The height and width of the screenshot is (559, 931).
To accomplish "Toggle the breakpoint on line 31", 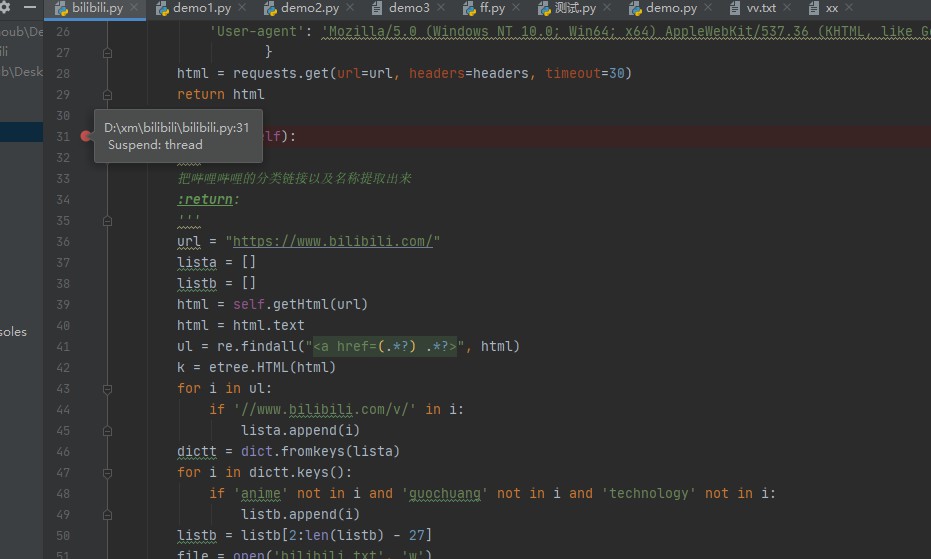I will click(x=86, y=136).
